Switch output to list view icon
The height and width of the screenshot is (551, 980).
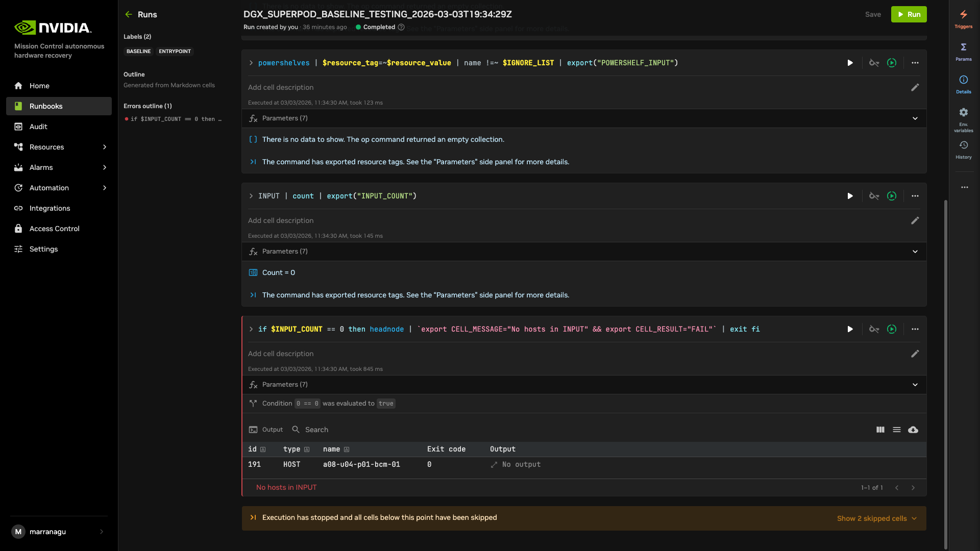pos(897,430)
